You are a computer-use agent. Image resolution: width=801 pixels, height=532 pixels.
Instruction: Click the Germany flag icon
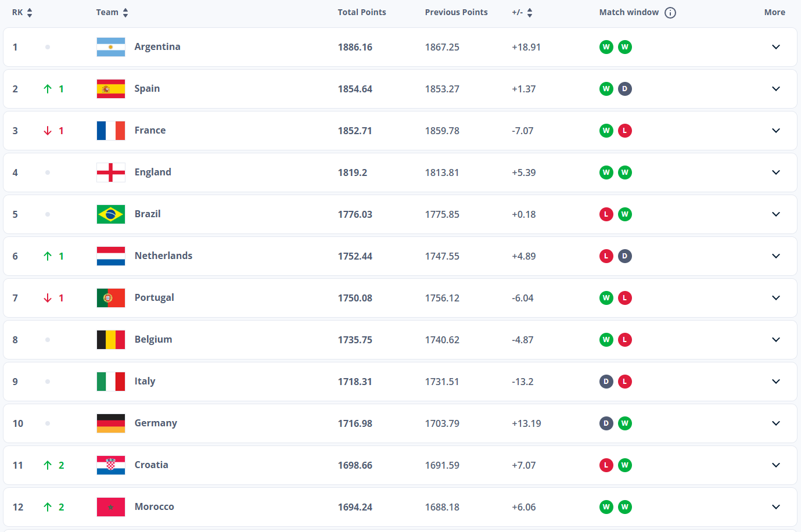pyautogui.click(x=110, y=423)
